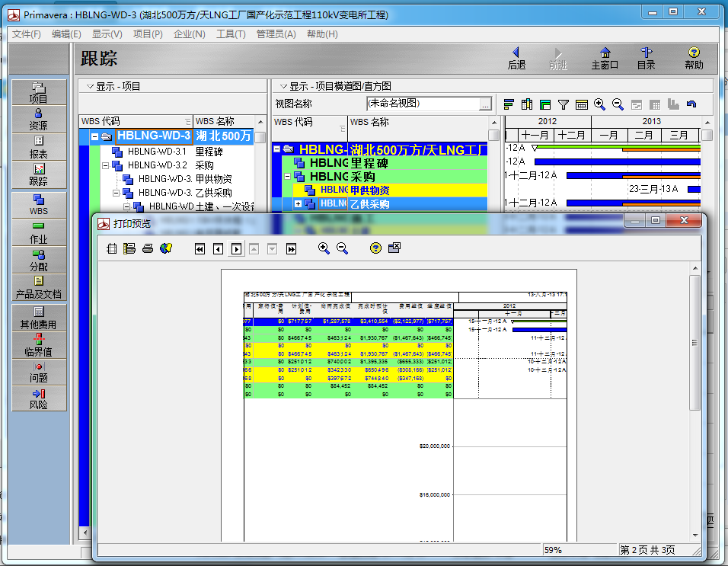Collapse the HBLNG-WD-3 root node in the left tree
The height and width of the screenshot is (566, 728).
coord(94,136)
